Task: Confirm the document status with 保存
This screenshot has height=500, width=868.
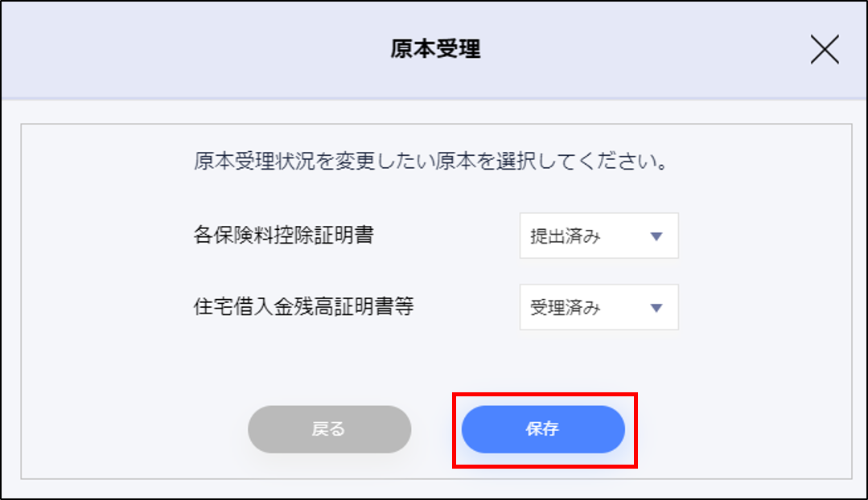Action: [x=543, y=429]
